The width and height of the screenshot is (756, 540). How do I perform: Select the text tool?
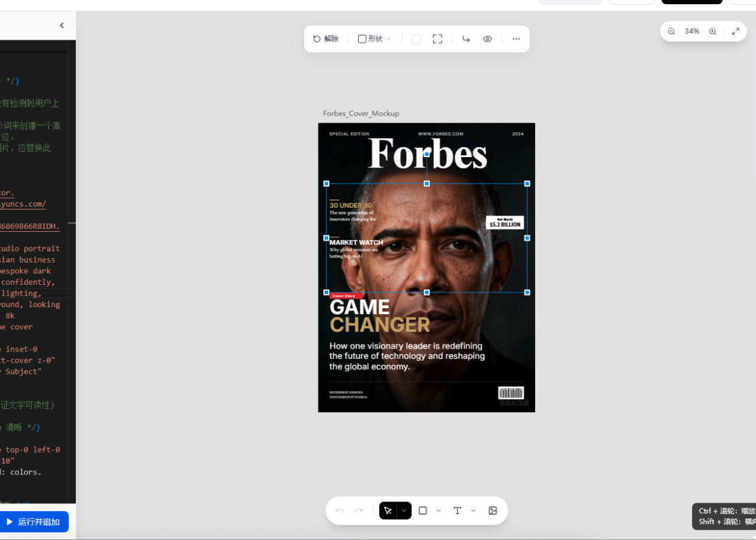457,511
